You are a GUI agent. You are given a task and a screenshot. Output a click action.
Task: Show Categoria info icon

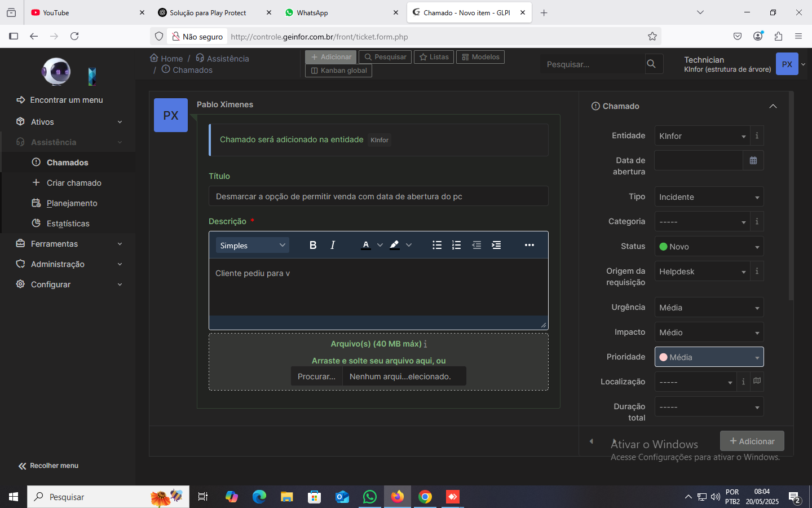coord(757,221)
